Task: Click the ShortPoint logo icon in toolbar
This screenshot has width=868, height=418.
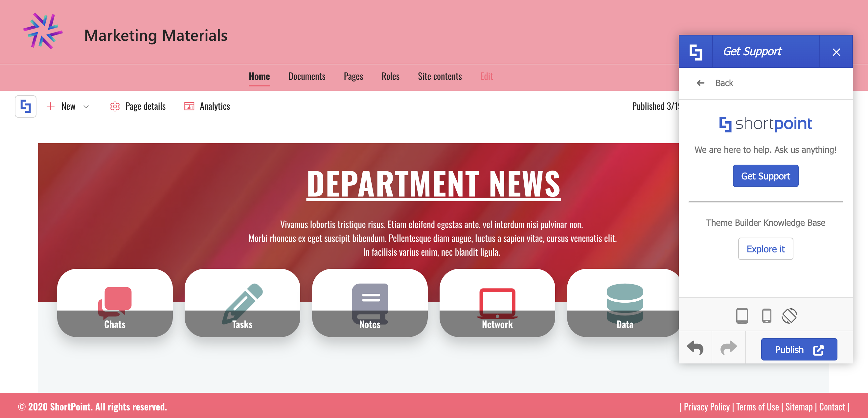Action: (26, 106)
